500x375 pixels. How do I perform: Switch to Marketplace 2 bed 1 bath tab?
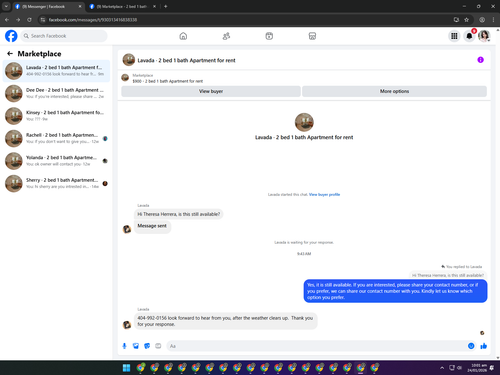[122, 7]
